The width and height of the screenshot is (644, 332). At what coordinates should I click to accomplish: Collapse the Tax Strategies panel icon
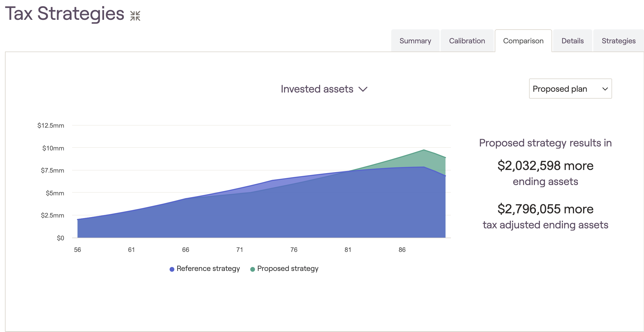(x=135, y=16)
